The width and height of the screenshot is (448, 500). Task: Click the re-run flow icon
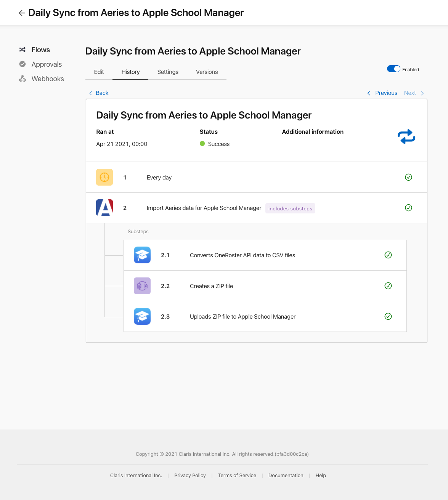406,136
